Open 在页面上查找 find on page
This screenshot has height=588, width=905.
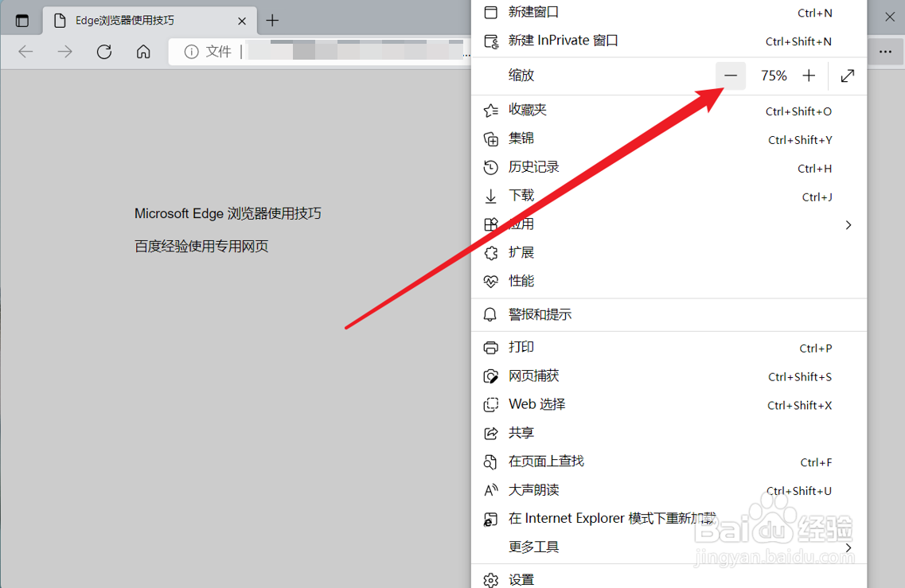coord(669,461)
